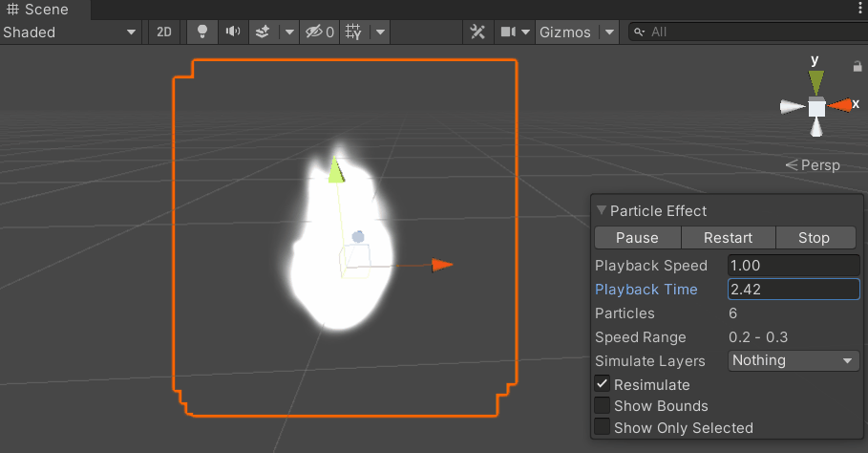The height and width of the screenshot is (453, 868).
Task: Open component editor tools icon
Action: 477,32
